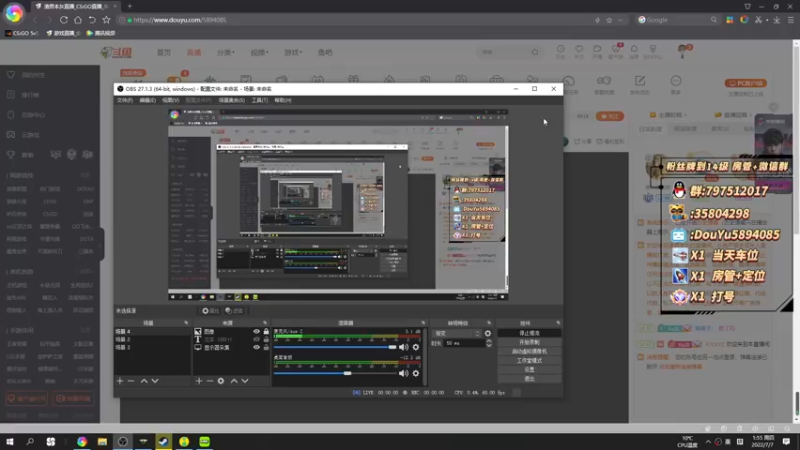
Task: Click browser address bar URL field
Action: pos(357,20)
